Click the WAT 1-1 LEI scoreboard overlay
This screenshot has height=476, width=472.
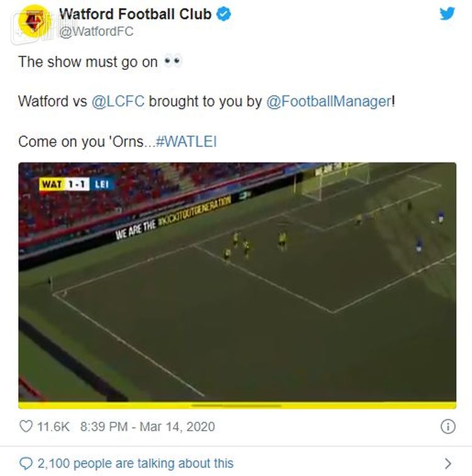pos(77,184)
